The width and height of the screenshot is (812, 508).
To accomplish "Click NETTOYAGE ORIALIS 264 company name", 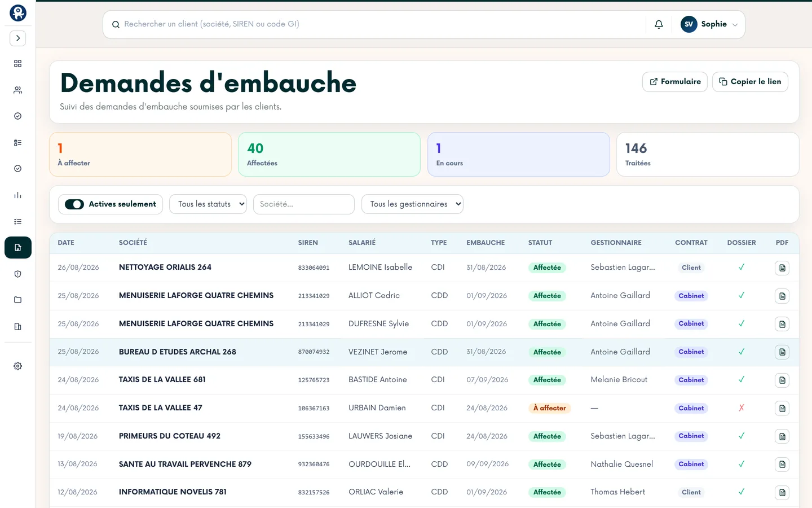I will [165, 267].
